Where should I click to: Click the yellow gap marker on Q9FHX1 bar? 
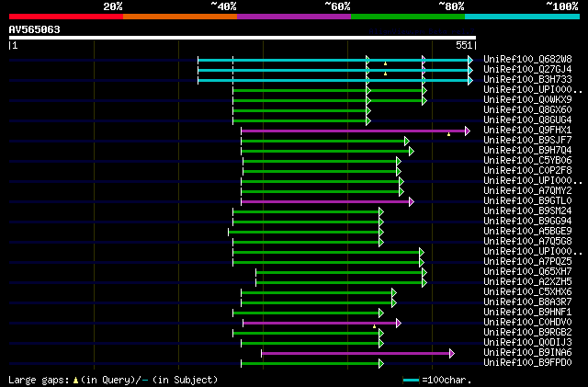[x=448, y=134]
